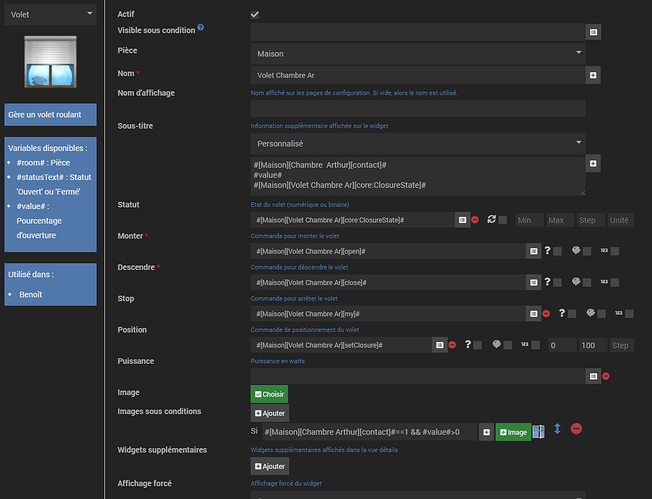
Task: Click the Monter command field with [open]
Action: [388, 251]
